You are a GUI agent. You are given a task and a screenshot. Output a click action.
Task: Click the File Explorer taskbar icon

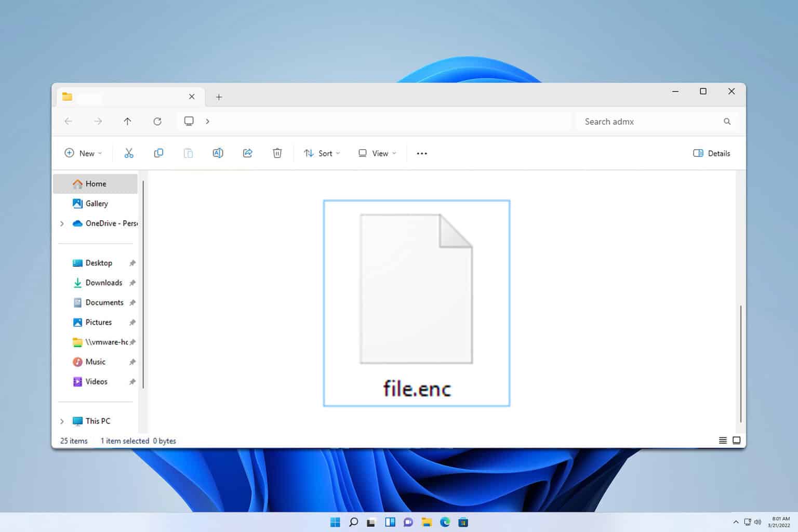tap(427, 522)
